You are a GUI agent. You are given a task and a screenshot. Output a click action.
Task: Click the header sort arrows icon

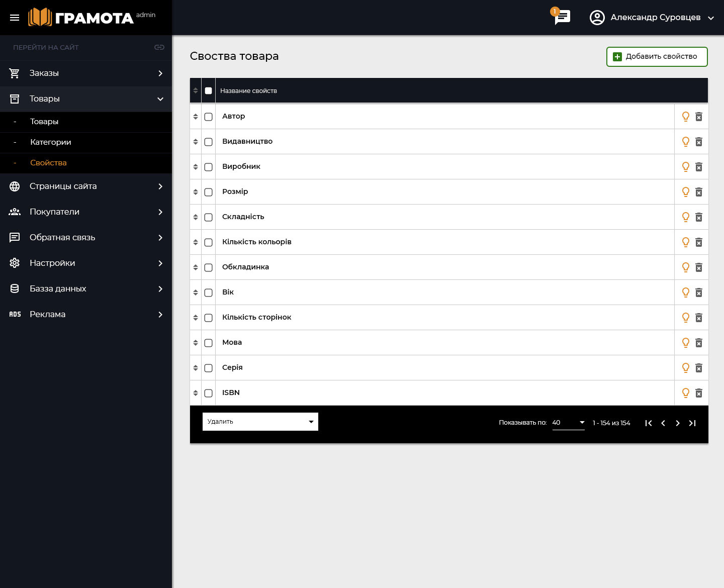(x=196, y=91)
